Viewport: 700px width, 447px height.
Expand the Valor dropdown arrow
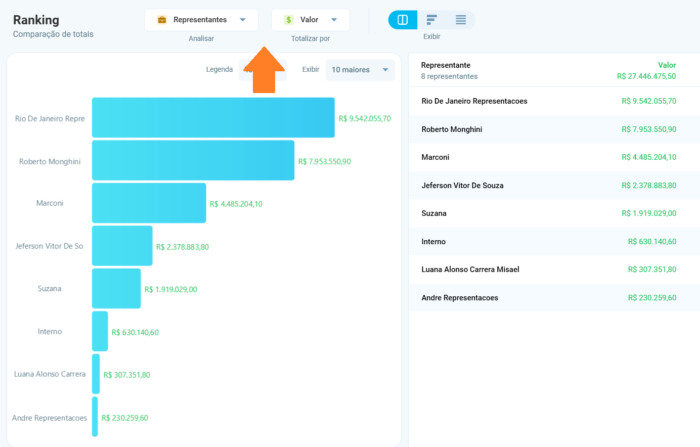tap(335, 20)
